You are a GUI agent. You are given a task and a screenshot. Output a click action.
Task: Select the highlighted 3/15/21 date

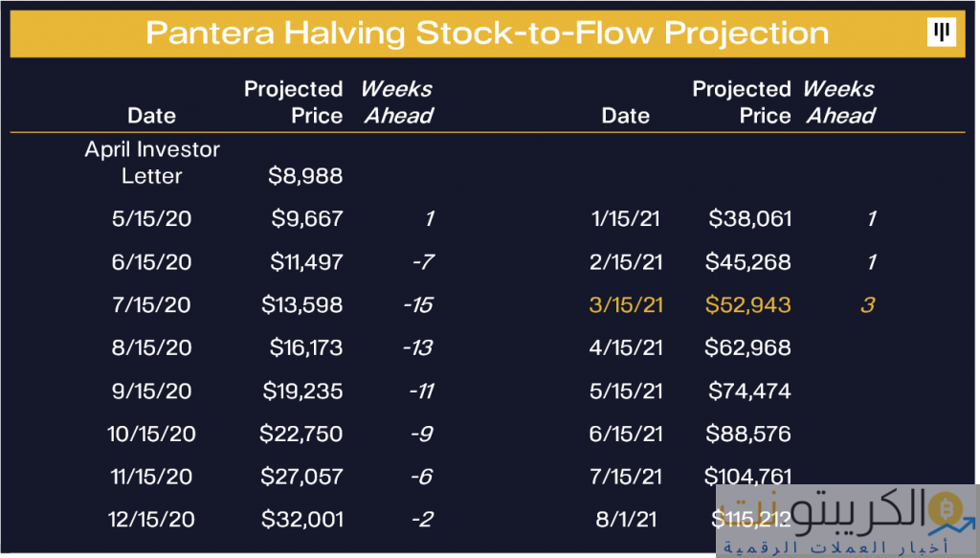click(625, 305)
